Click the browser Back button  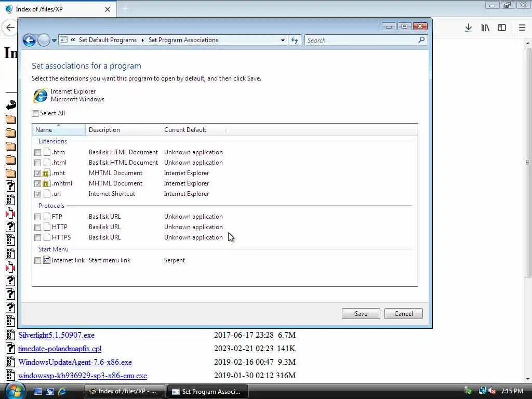click(10, 28)
